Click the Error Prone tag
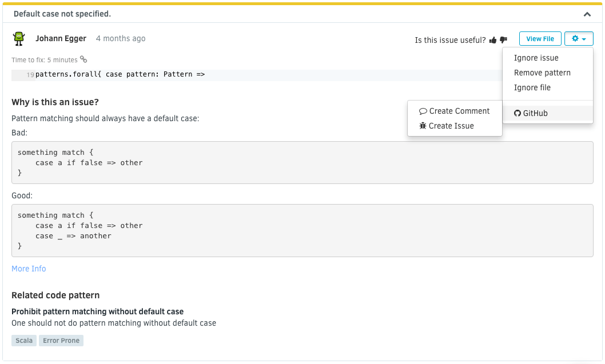 tap(61, 341)
